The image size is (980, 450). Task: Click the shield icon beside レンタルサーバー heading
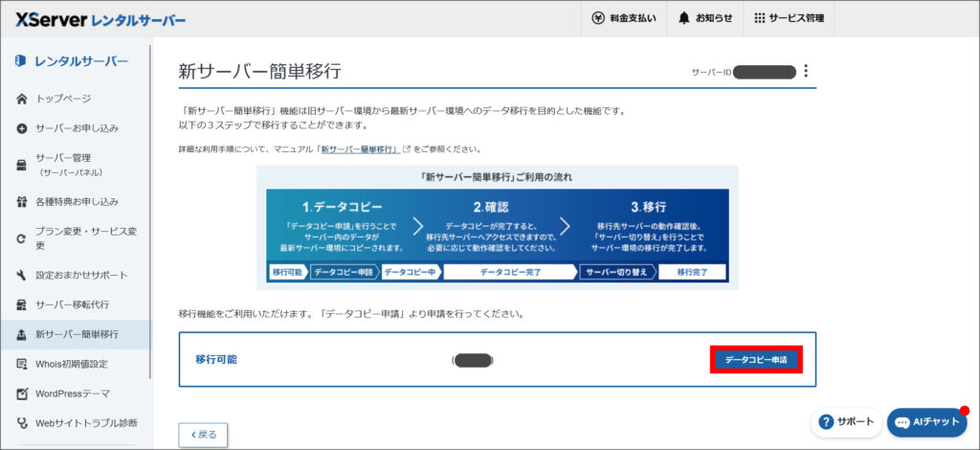(21, 60)
